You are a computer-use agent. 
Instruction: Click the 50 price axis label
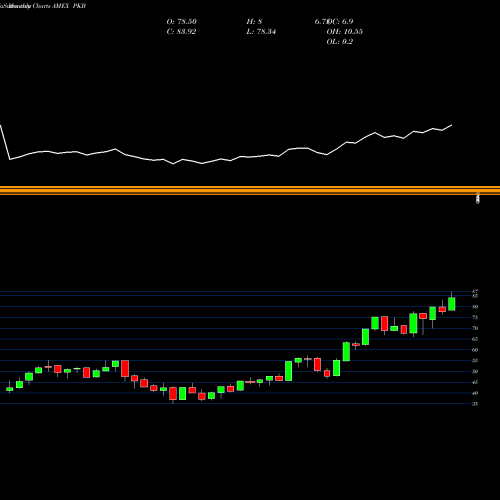tap(474, 371)
